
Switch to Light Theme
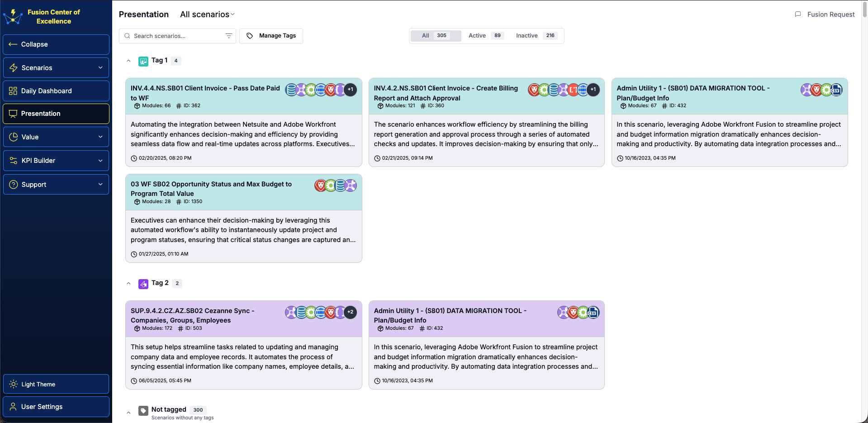56,384
